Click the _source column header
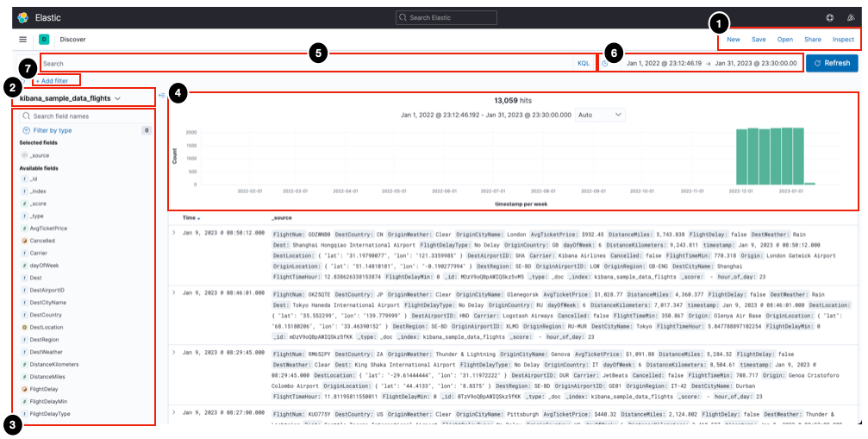This screenshot has width=868, height=439. coord(282,218)
